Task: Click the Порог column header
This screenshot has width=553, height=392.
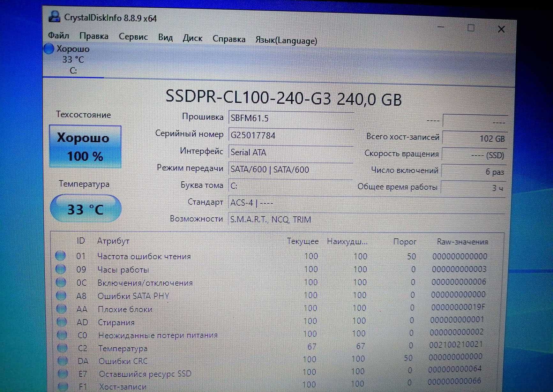Action: pyautogui.click(x=405, y=242)
